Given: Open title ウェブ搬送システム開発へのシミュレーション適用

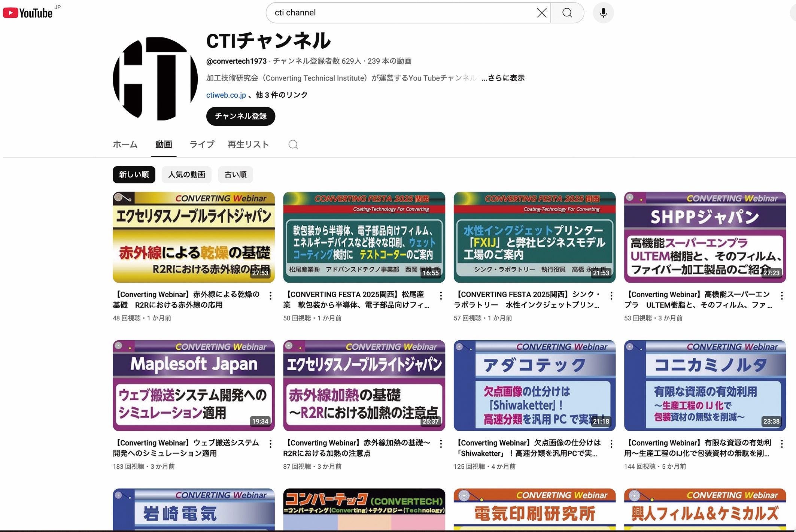Looking at the screenshot, I should pyautogui.click(x=186, y=448).
